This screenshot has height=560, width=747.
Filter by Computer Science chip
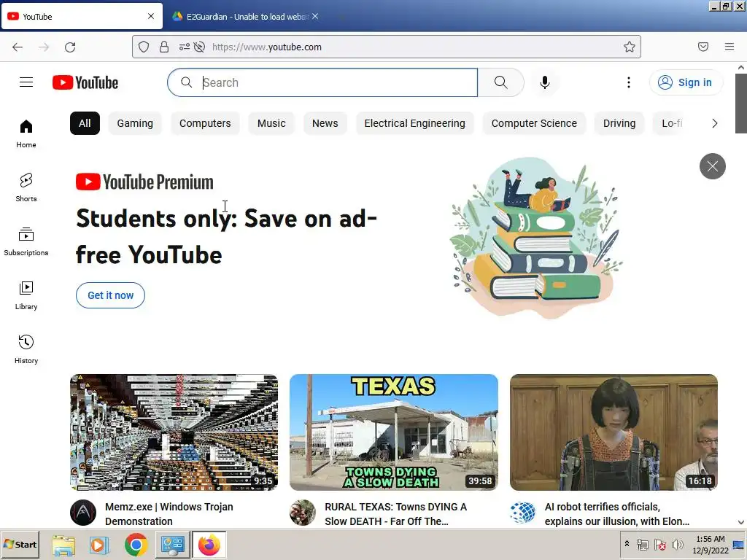coord(534,123)
